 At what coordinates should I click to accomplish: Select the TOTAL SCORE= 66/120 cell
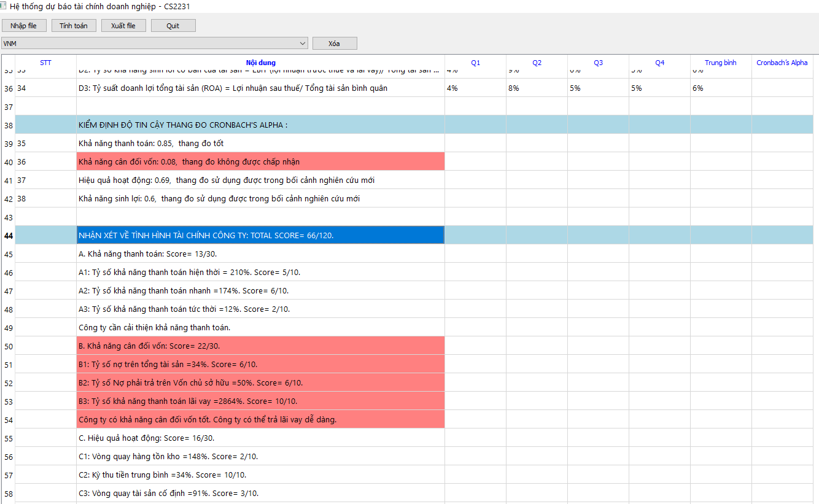(x=261, y=235)
